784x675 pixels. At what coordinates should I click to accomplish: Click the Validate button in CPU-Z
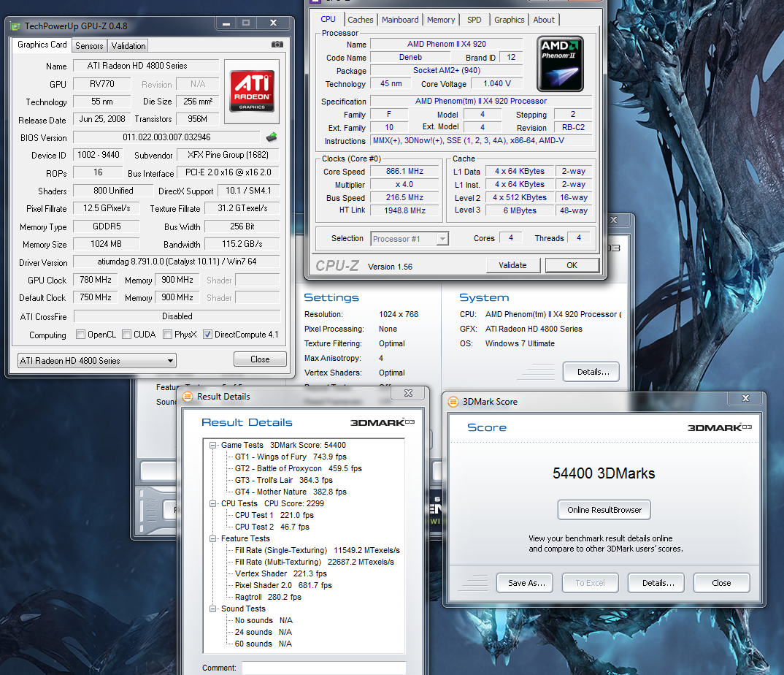(512, 265)
